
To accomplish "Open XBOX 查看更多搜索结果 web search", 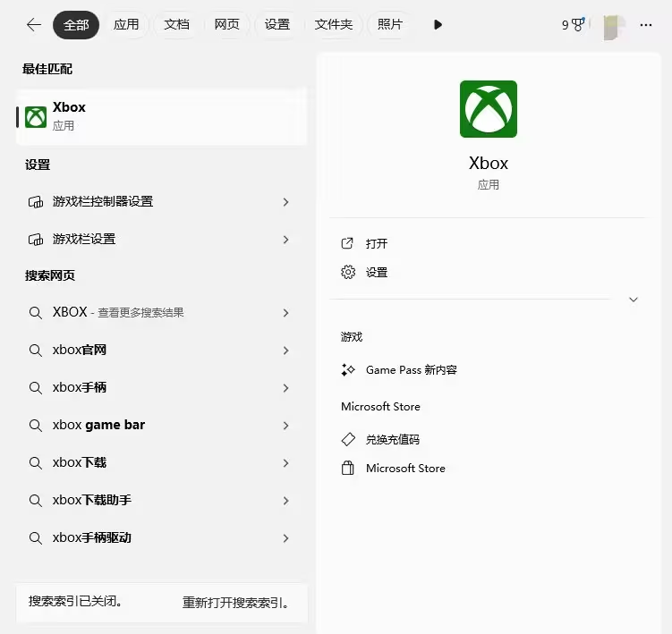I will (162, 312).
